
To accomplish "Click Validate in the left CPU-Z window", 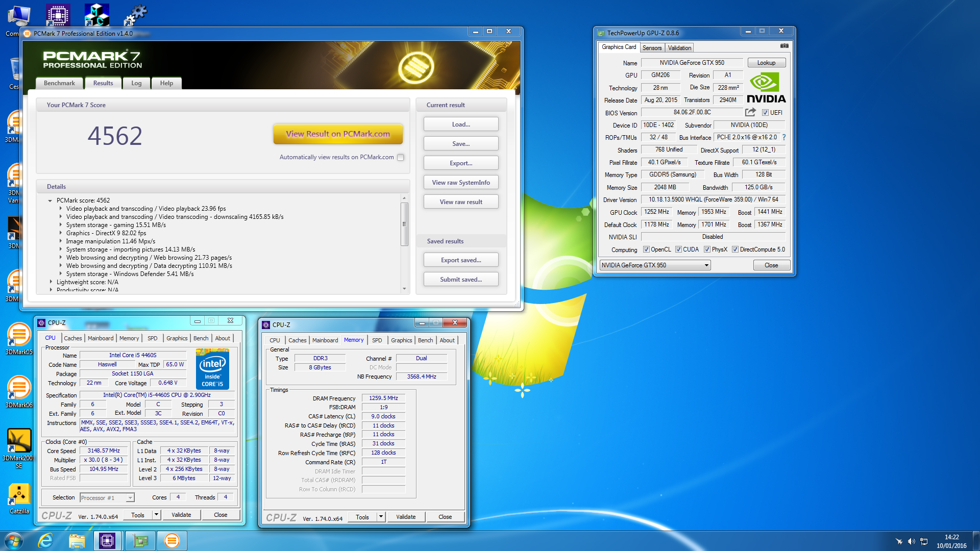I will (x=181, y=515).
